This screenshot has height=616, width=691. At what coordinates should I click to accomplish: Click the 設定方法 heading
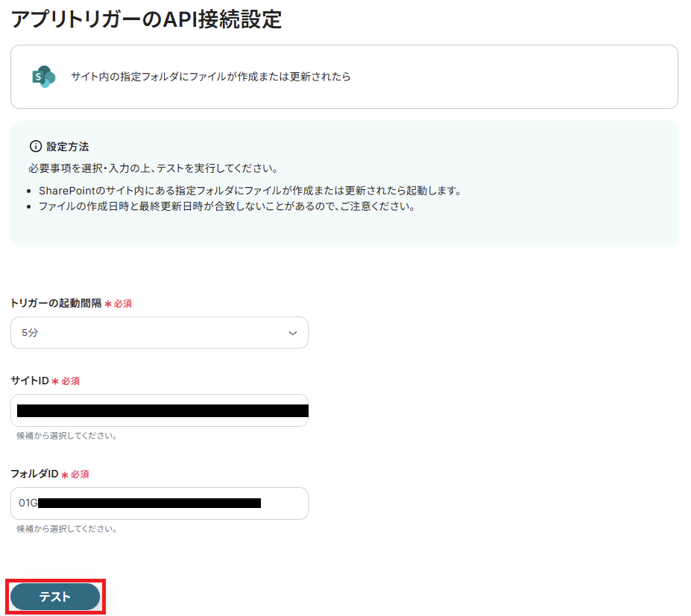[x=67, y=146]
